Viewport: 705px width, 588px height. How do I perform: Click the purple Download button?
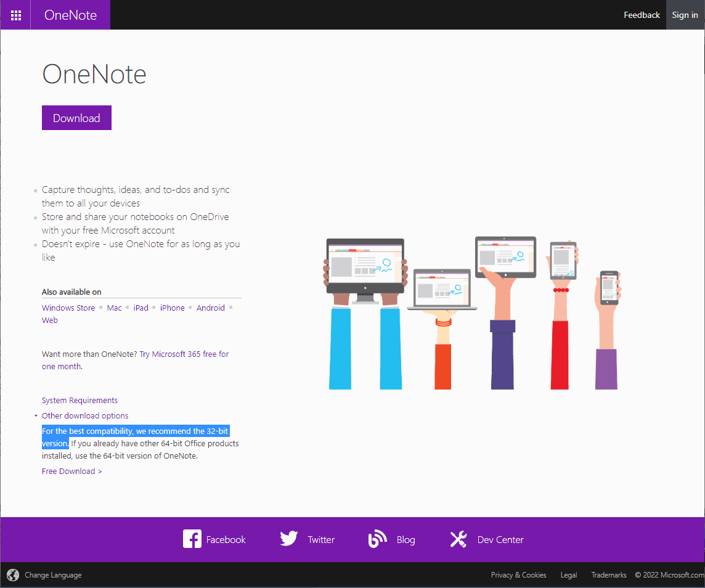(x=76, y=118)
